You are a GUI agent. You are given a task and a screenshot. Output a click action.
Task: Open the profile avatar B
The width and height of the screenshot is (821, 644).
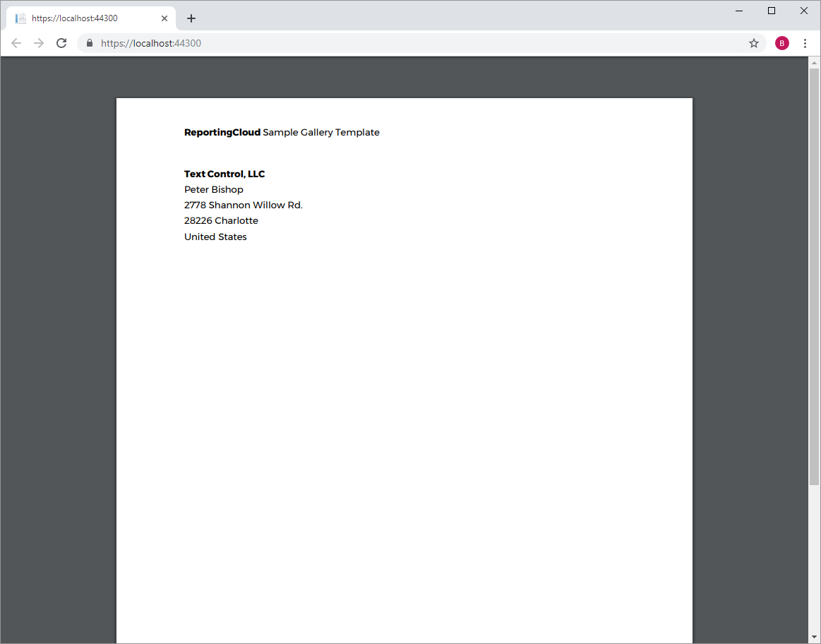click(781, 44)
